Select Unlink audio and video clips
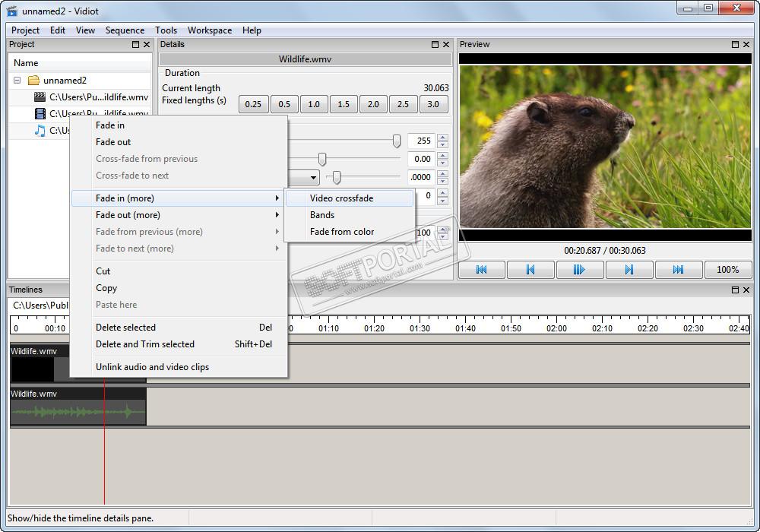760x532 pixels. click(152, 367)
